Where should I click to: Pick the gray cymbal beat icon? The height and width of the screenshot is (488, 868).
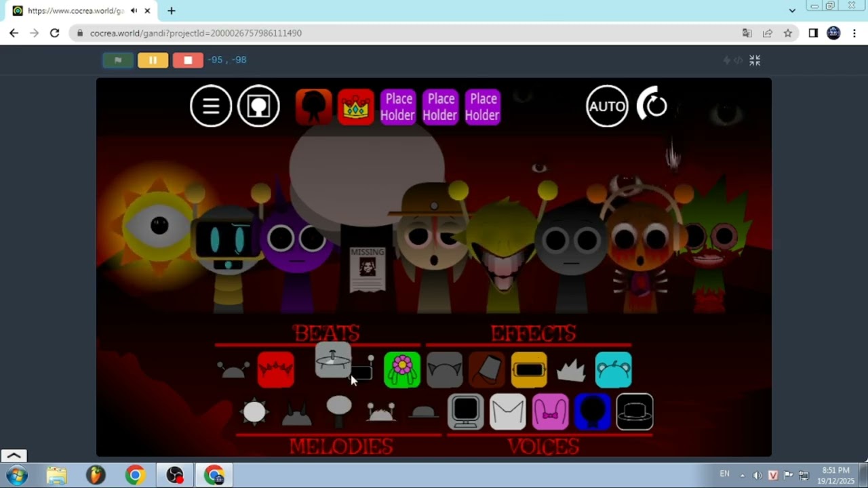coord(333,361)
